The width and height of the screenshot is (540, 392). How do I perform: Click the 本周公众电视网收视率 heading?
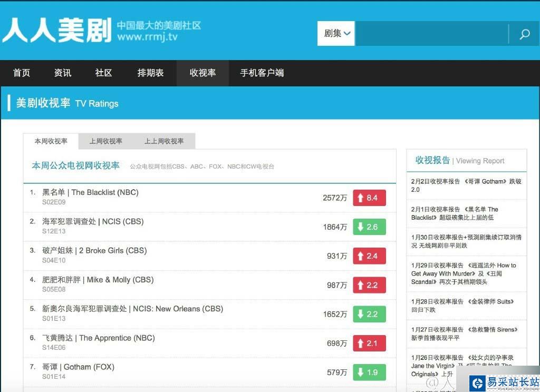pos(75,165)
